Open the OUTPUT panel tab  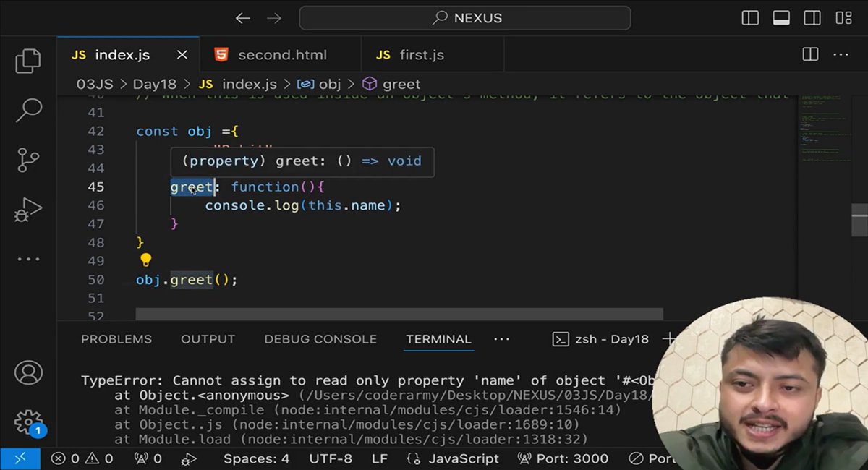pyautogui.click(x=208, y=339)
